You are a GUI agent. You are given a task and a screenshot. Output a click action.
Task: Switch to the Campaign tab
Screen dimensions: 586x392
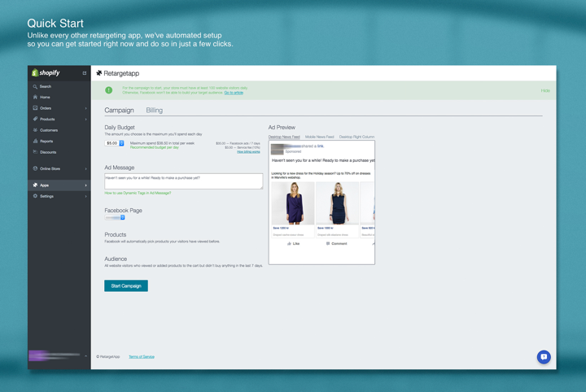click(x=119, y=110)
